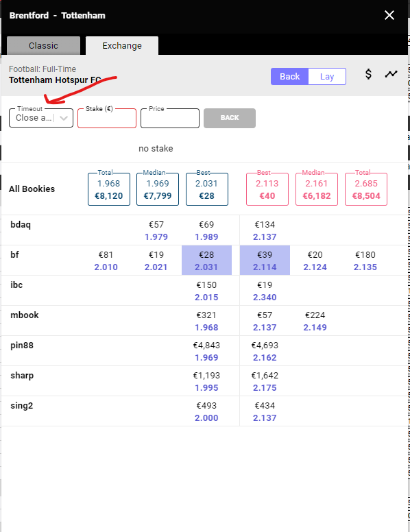The image size is (410, 532).
Task: Open the price history chart icon
Action: click(391, 73)
